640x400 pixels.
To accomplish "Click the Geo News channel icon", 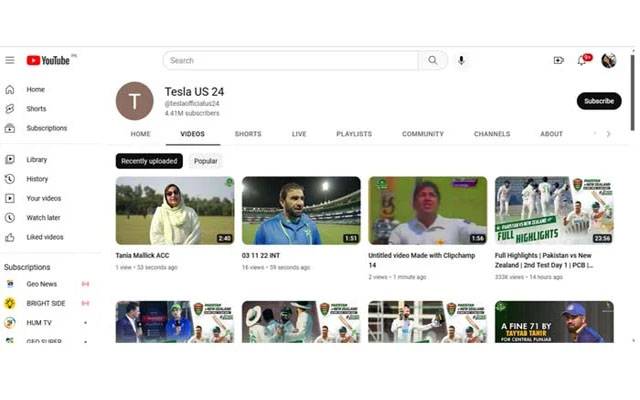I will pyautogui.click(x=10, y=284).
